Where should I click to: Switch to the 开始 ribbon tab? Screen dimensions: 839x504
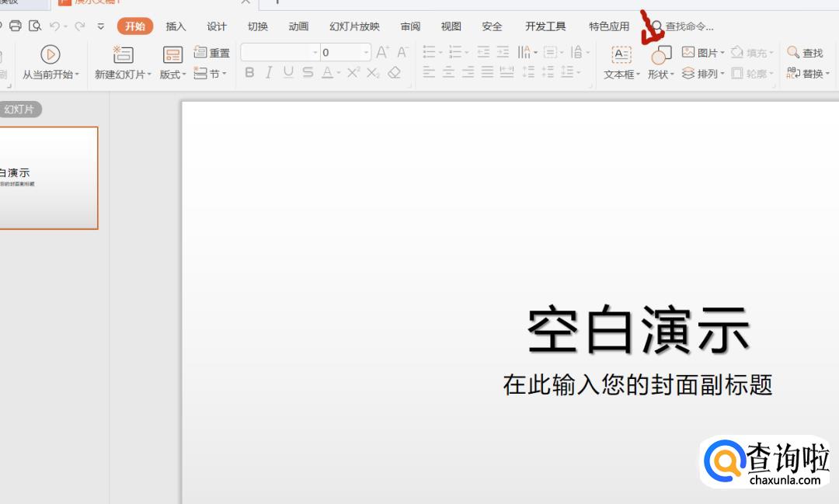135,26
